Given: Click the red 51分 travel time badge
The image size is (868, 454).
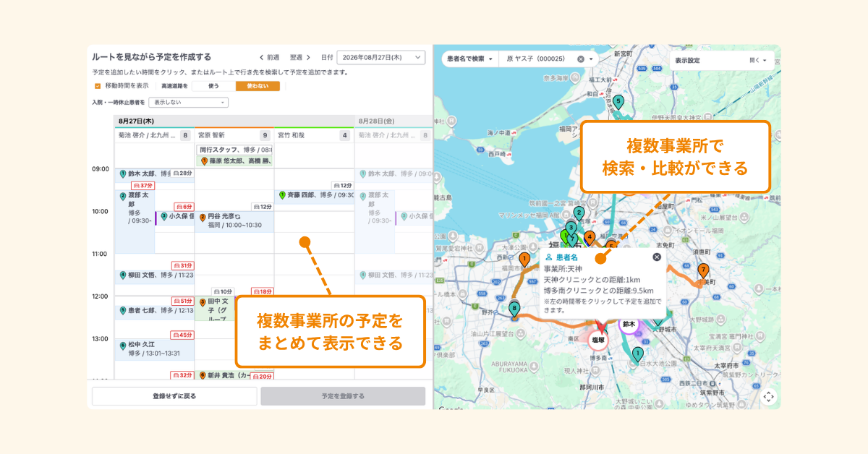Looking at the screenshot, I should [x=182, y=301].
